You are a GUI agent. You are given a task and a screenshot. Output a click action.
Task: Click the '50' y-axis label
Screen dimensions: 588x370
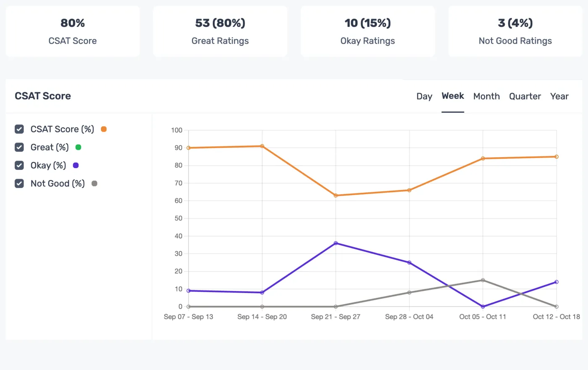(178, 219)
